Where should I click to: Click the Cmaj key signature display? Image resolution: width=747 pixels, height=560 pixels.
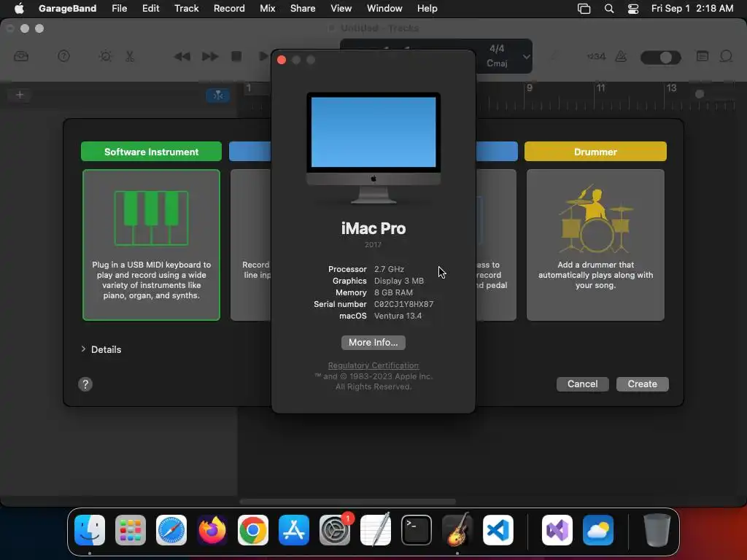[x=497, y=63]
